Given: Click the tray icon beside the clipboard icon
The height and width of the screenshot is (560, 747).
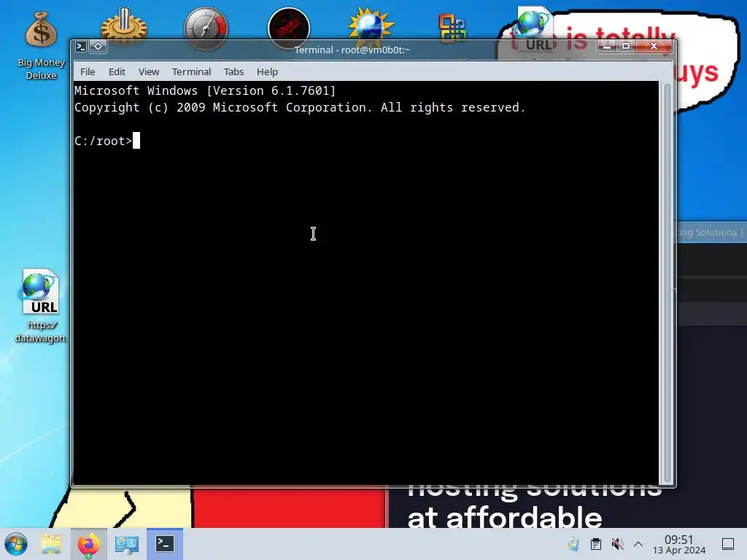Looking at the screenshot, I should [573, 544].
